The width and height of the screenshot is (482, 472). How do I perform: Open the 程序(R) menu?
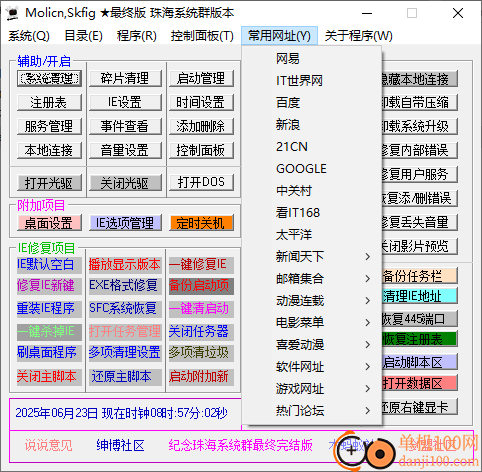[x=137, y=36]
